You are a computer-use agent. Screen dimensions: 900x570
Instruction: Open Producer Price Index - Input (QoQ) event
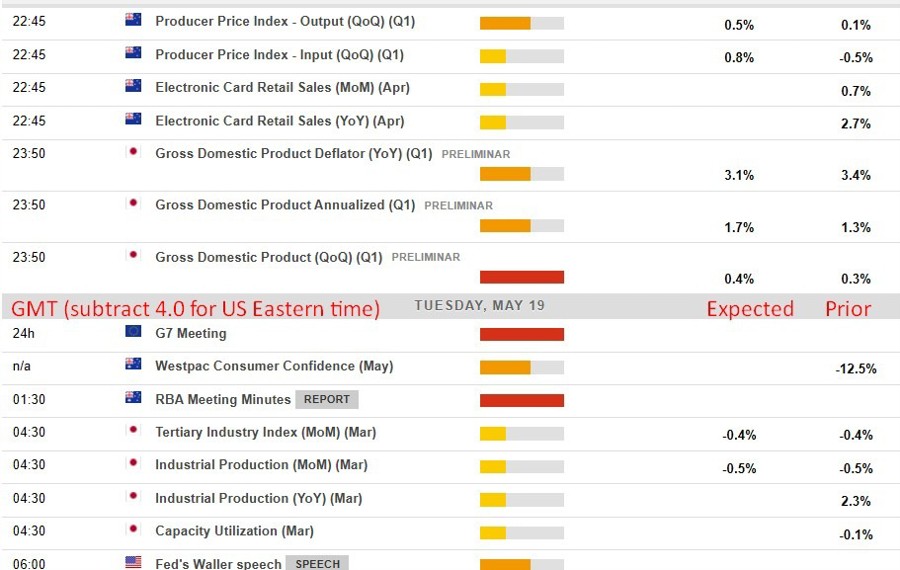click(x=280, y=55)
